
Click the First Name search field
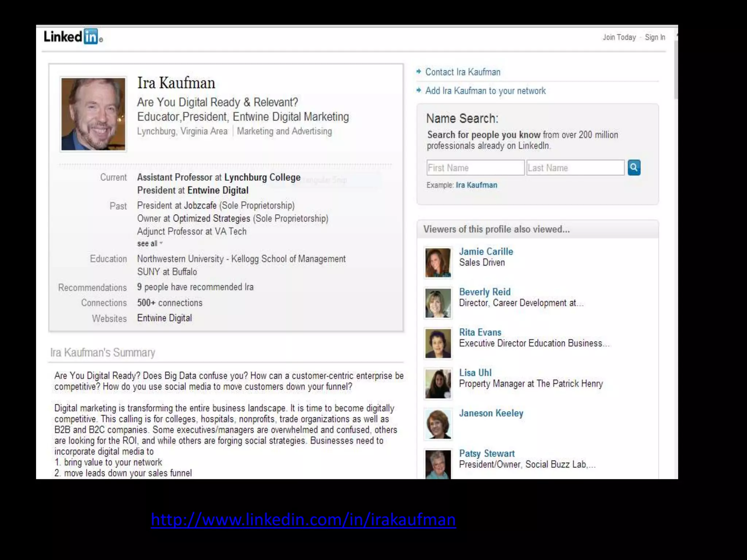475,168
